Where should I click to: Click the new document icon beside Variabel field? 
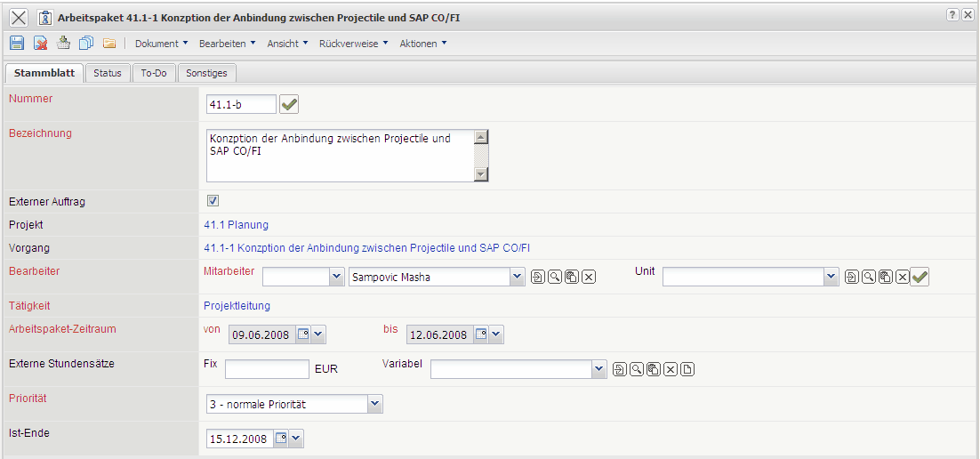pos(687,369)
